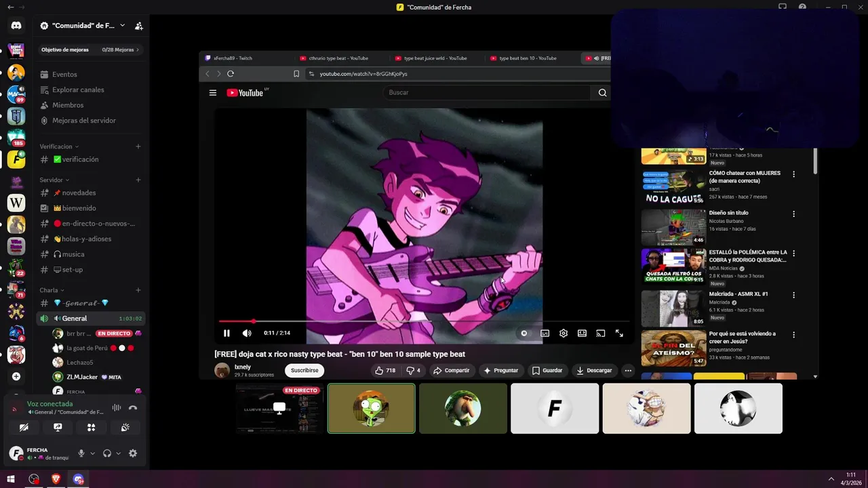Screen dimensions: 868x488
Task: Mute the microphone in user panel
Action: tap(81, 453)
